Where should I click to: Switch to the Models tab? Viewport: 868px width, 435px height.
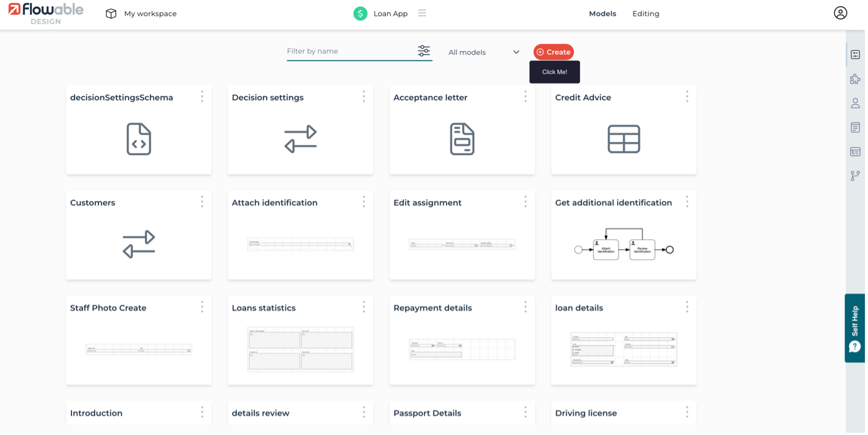pyautogui.click(x=602, y=13)
